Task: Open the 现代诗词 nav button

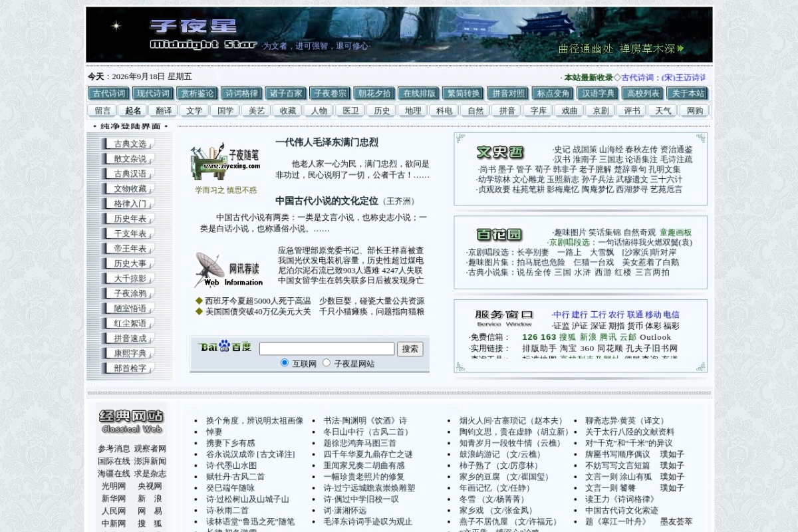Action: click(153, 93)
